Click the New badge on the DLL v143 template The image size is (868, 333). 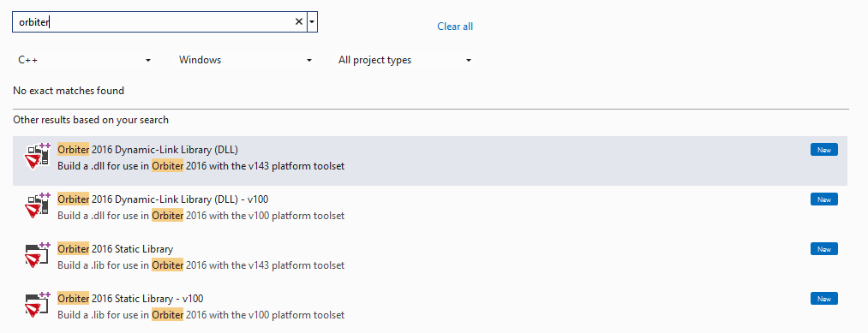(824, 150)
